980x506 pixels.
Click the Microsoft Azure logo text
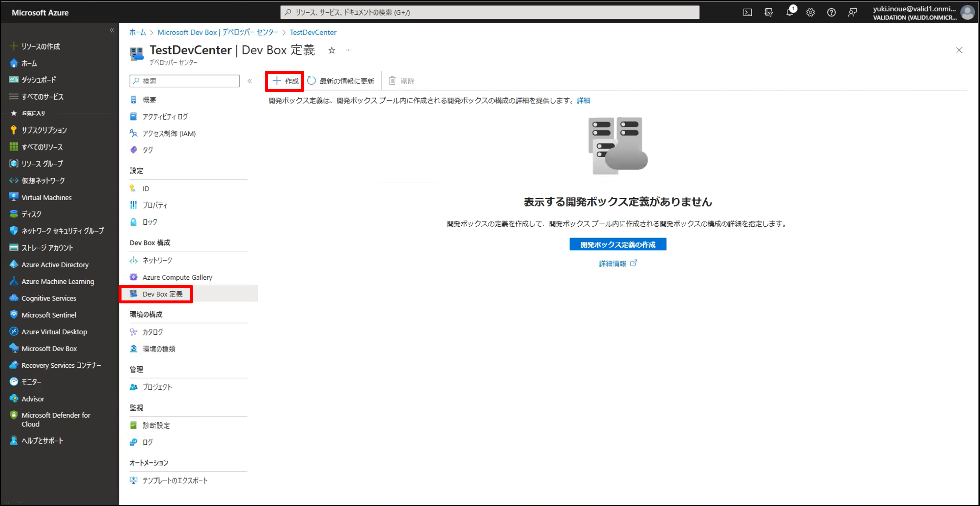[x=40, y=13]
